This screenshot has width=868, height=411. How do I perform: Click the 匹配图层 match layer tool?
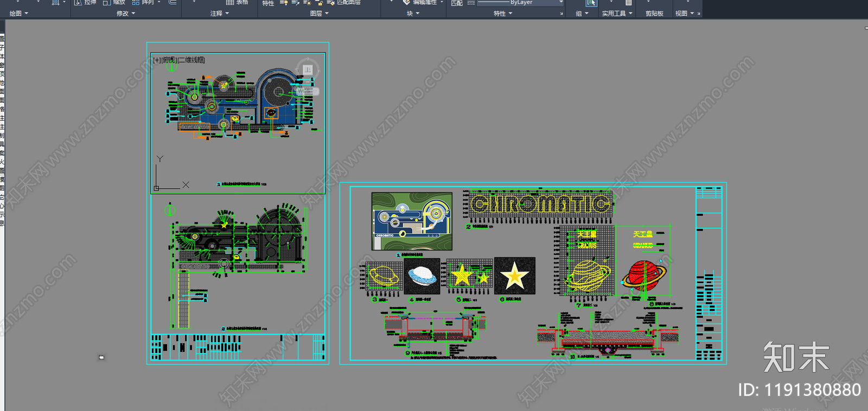click(344, 2)
